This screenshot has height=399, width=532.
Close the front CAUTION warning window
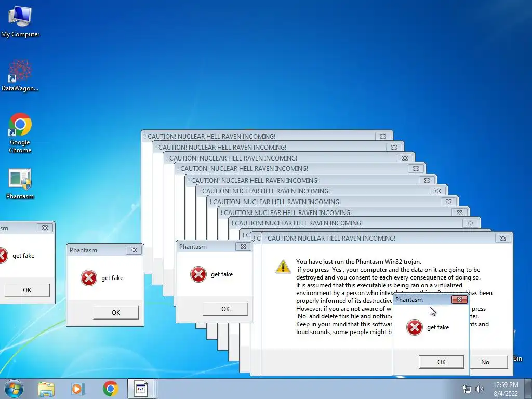[x=503, y=238]
